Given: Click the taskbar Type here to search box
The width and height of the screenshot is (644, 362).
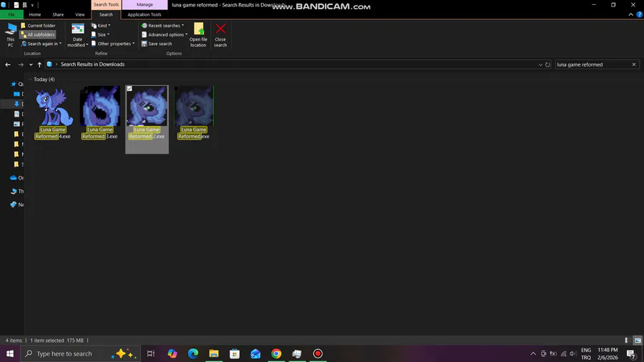Looking at the screenshot, I should (80, 353).
